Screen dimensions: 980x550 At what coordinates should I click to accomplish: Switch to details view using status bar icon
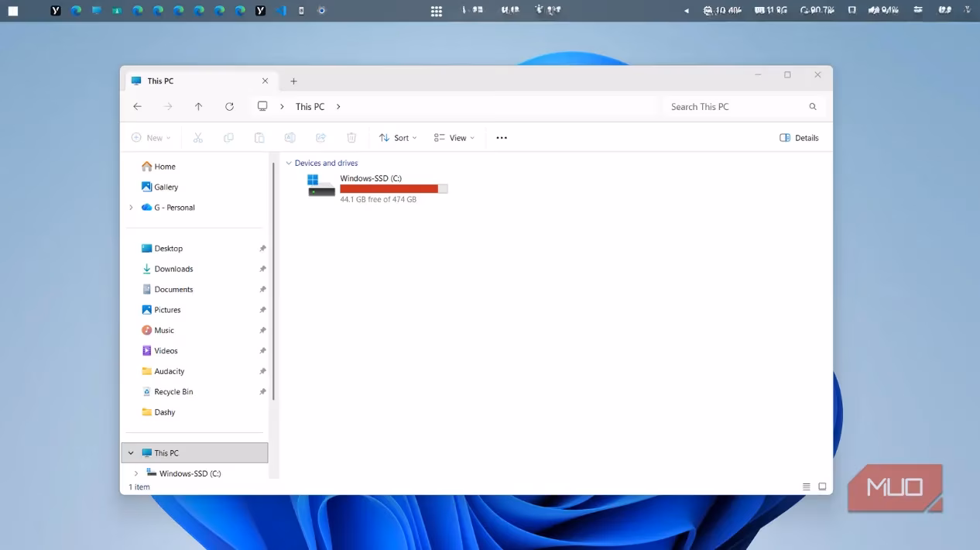[x=806, y=486]
